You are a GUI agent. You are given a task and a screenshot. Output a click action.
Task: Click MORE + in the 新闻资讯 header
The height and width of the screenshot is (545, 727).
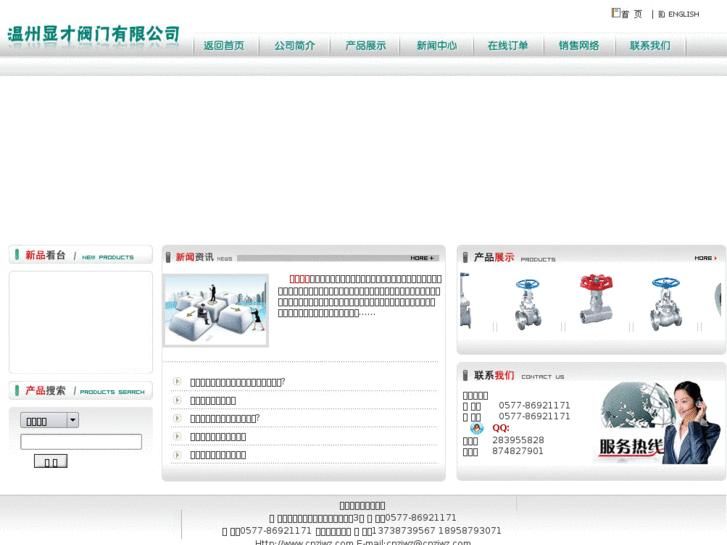(422, 258)
